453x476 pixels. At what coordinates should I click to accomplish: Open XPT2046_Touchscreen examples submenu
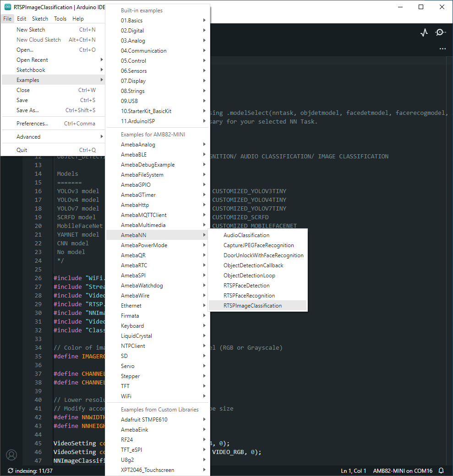point(158,470)
